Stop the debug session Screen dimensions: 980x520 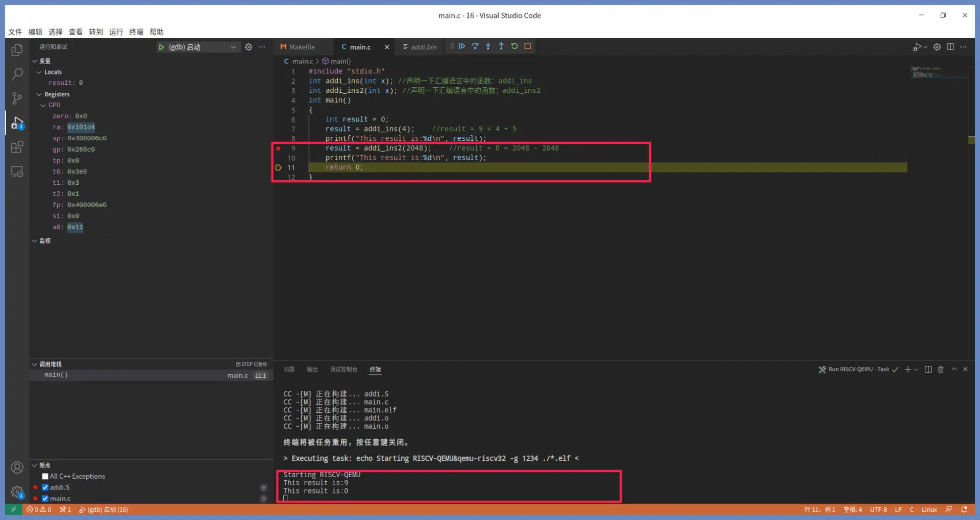(x=528, y=46)
